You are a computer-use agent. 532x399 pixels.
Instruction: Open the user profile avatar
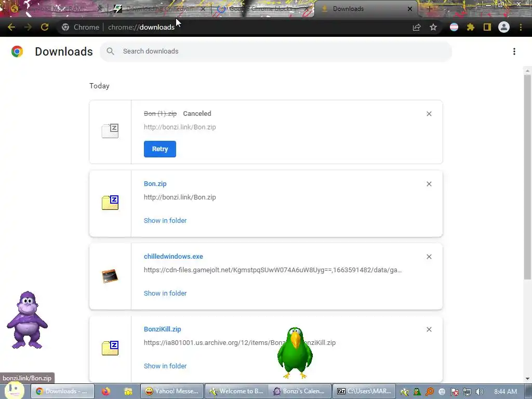[504, 27]
